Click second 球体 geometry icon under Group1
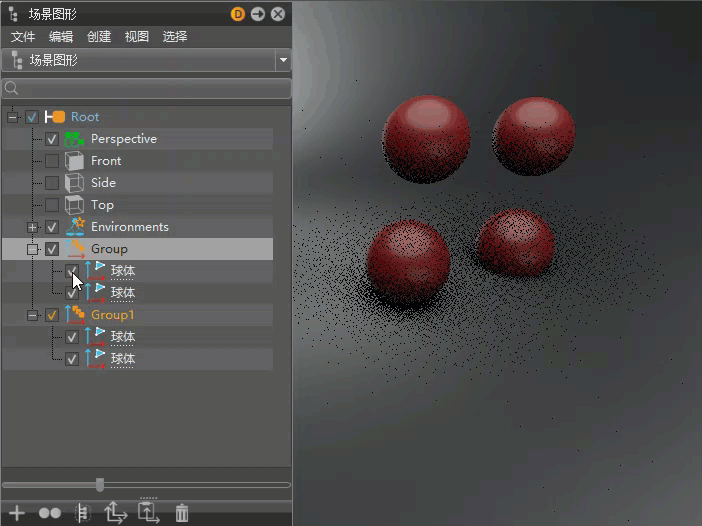The height and width of the screenshot is (526, 702). pos(95,359)
